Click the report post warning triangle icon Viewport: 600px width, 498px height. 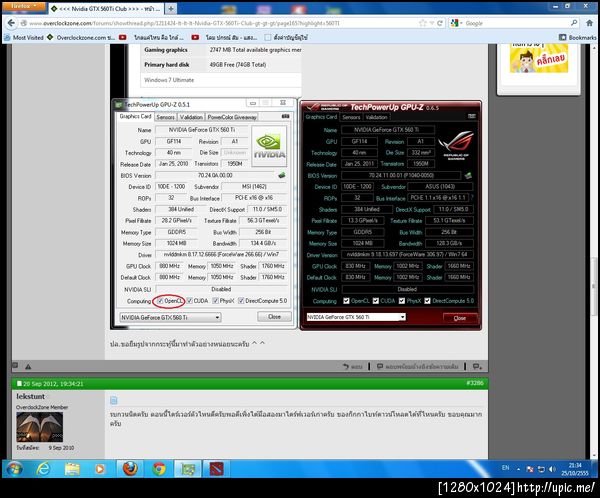[28, 367]
